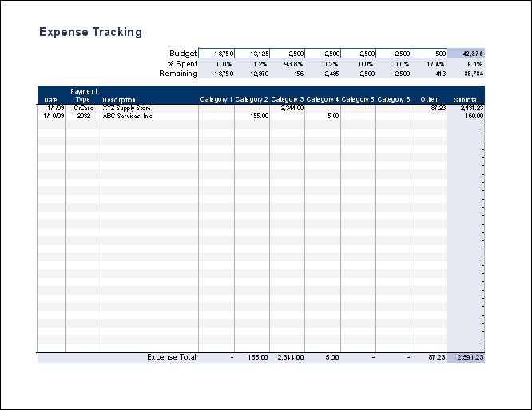
Task: Select the Budget cell containing 13,125
Action: click(252, 54)
